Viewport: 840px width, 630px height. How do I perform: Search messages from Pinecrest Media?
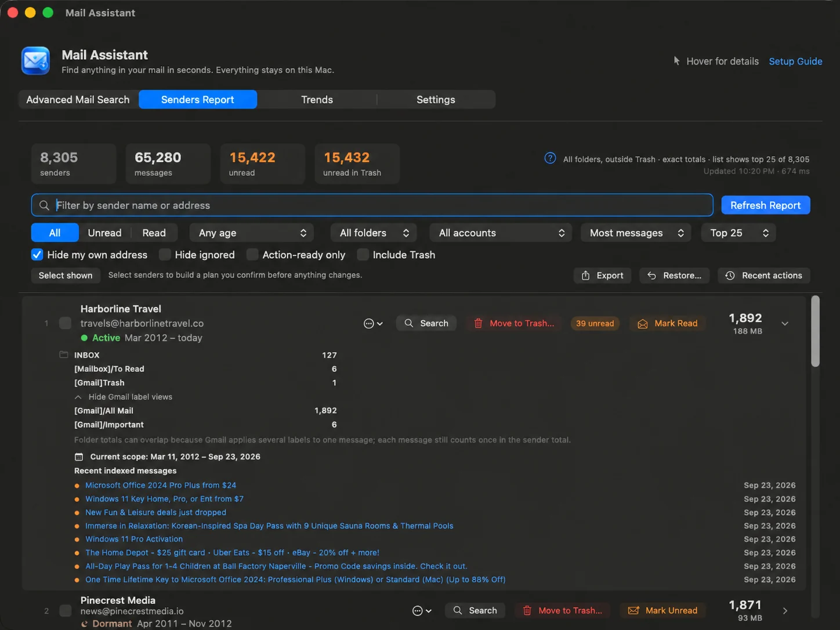[475, 610]
